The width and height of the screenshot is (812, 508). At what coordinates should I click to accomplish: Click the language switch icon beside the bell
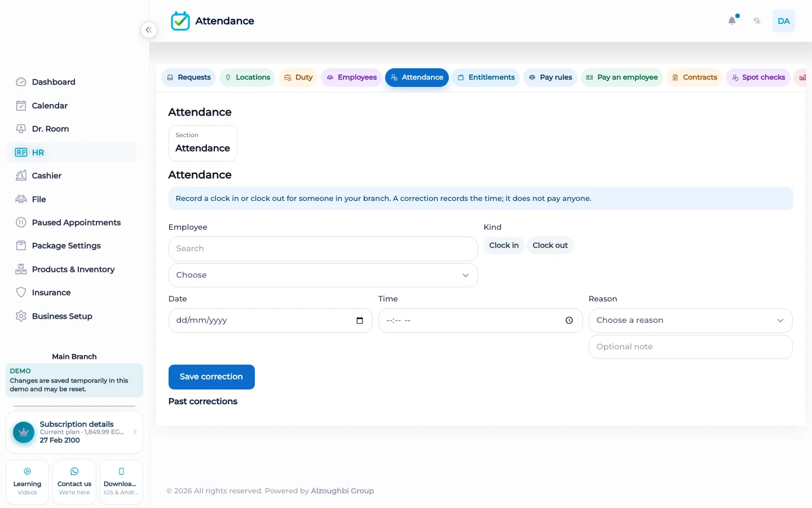click(x=757, y=21)
